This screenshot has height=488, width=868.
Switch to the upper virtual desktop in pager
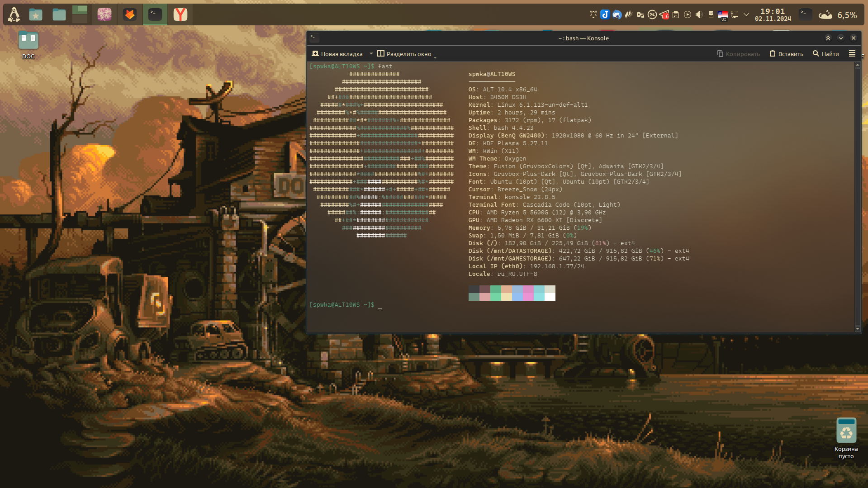pyautogui.click(x=80, y=9)
